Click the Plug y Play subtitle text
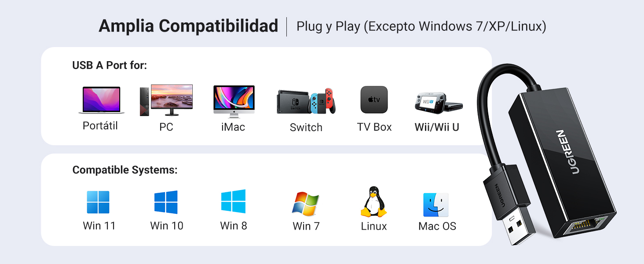The image size is (644, 264). coord(421,26)
